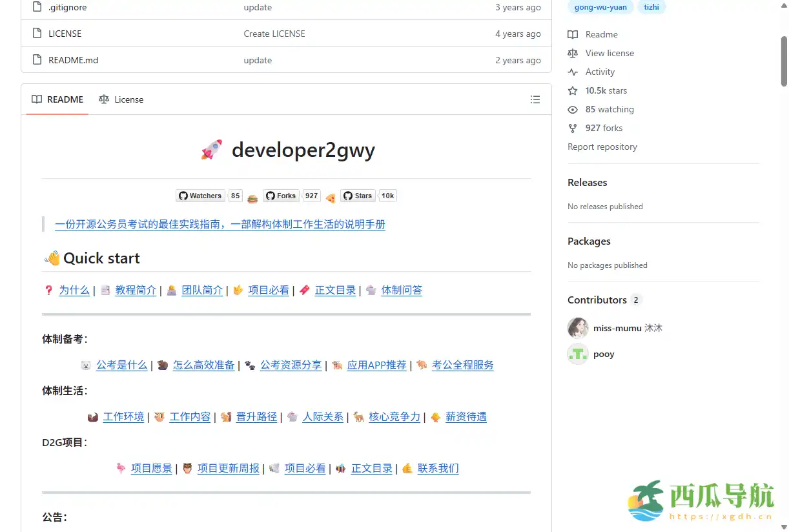Open the 项目愿景 link in D2G项目

point(151,468)
